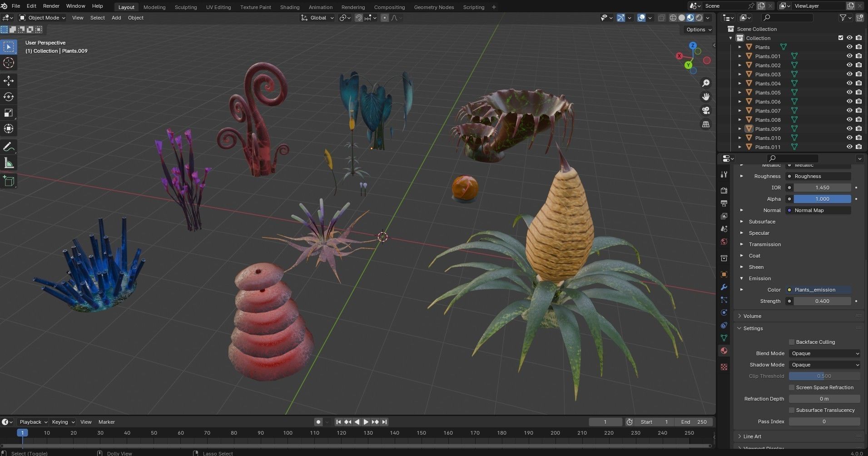Expand the Subsurface section
Image resolution: width=868 pixels, height=456 pixels.
coord(762,222)
